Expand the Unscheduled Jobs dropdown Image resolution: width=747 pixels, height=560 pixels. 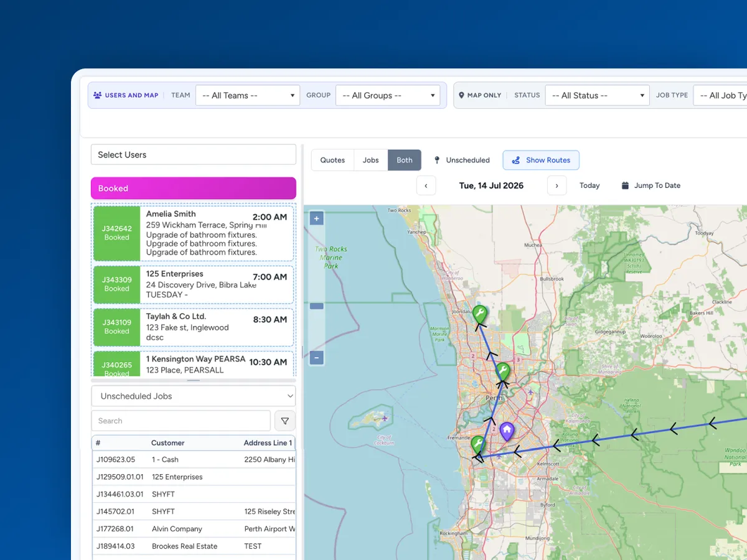(194, 396)
